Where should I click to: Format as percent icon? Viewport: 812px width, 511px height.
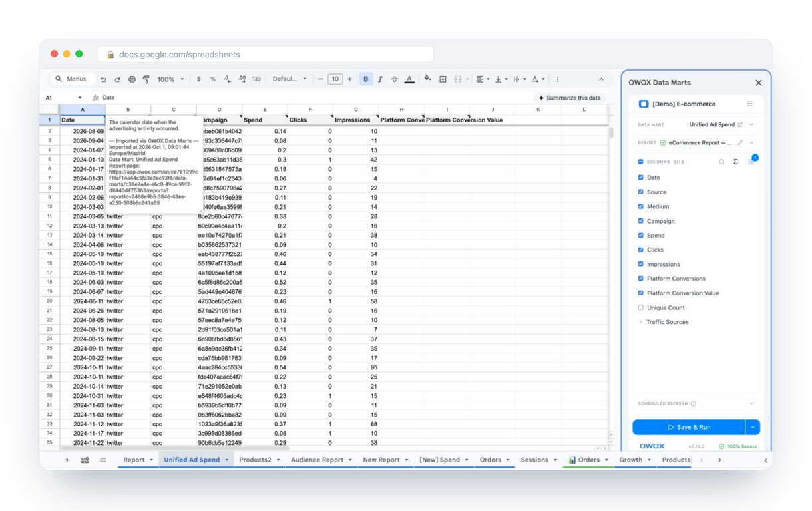click(213, 79)
